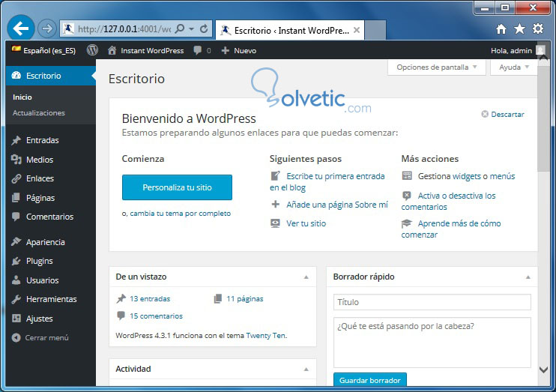556x392 pixels.
Task: Click Añade una página Sobre mí link
Action: pyautogui.click(x=337, y=205)
